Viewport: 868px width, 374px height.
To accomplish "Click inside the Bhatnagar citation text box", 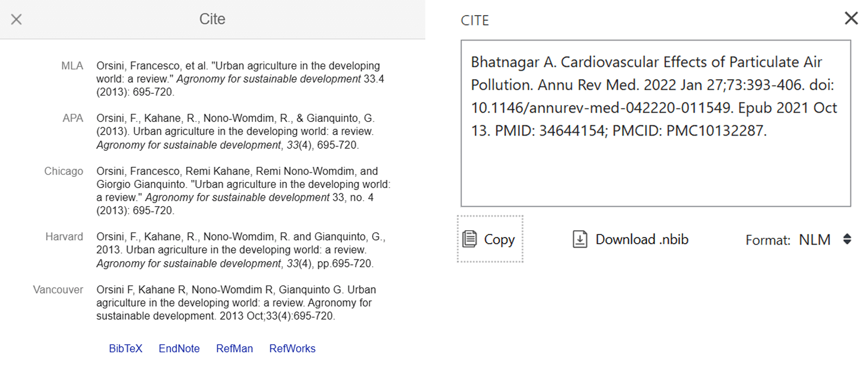I will tap(655, 123).
